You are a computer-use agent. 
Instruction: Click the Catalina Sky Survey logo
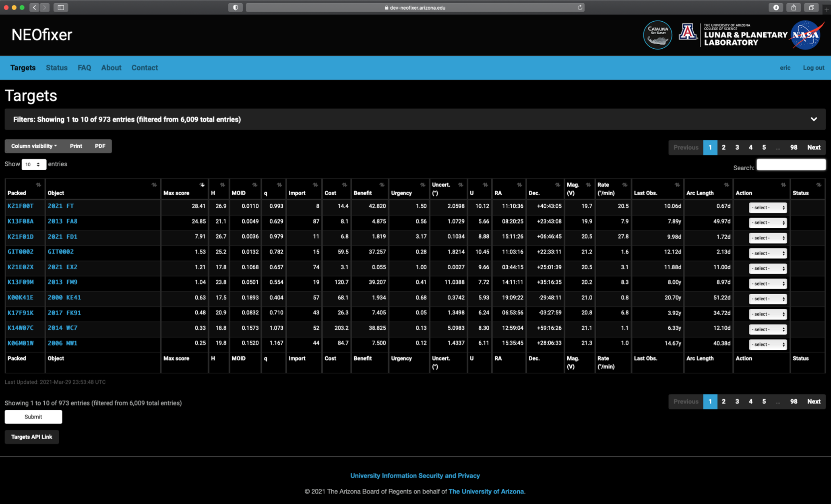[x=657, y=35]
